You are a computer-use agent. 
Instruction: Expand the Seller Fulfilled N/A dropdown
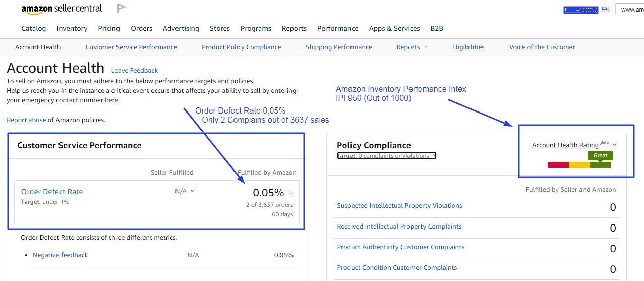tap(184, 191)
